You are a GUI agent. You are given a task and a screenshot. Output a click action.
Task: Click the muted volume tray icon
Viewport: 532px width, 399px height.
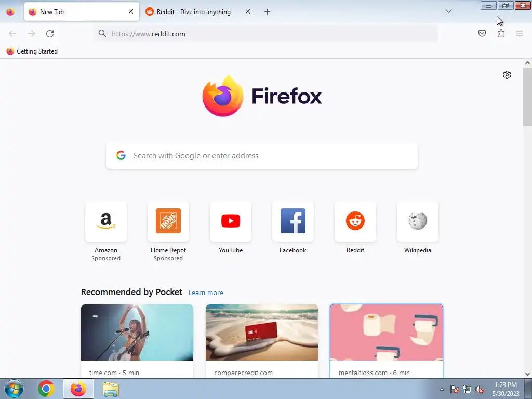[x=480, y=390]
